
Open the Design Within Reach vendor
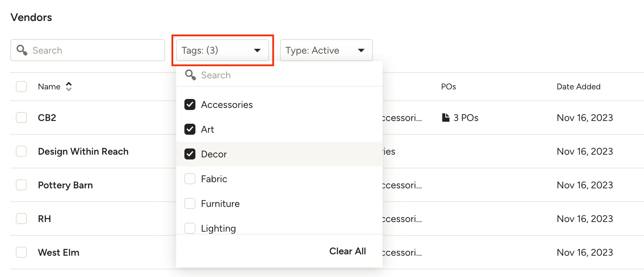tap(83, 151)
